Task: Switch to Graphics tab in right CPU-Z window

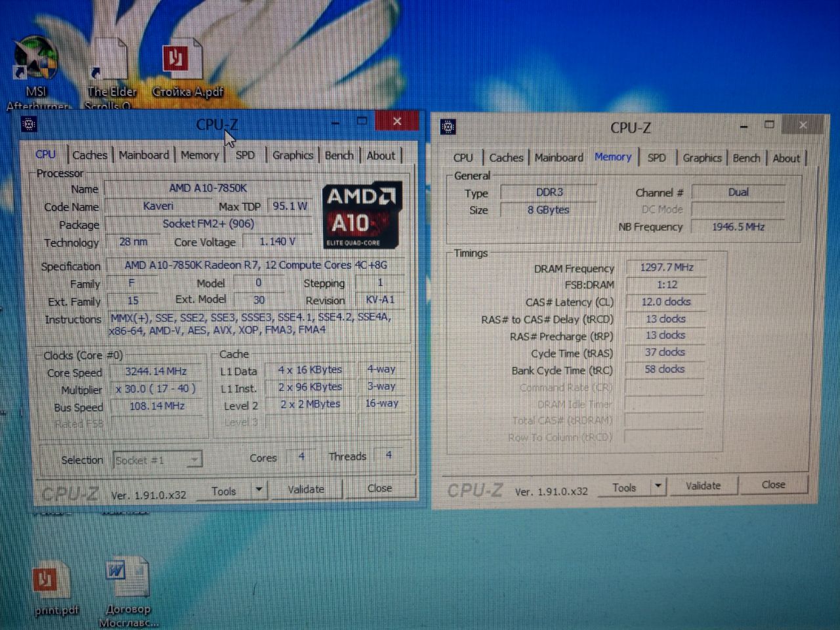Action: pos(702,157)
